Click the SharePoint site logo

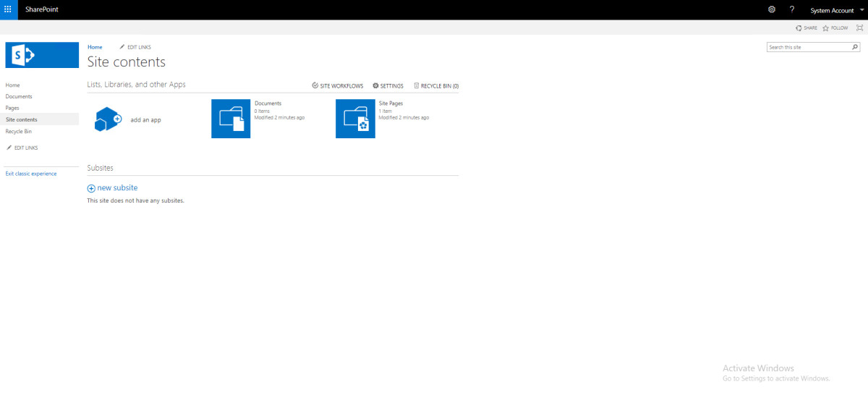42,55
